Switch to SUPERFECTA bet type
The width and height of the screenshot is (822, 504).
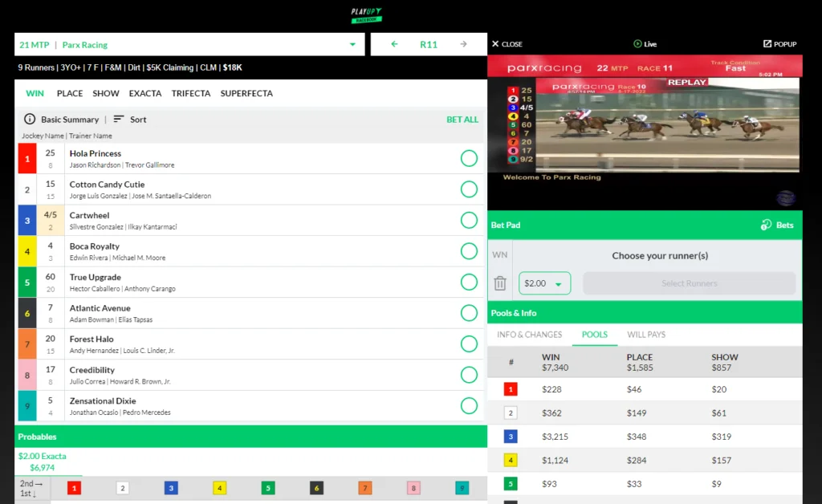[x=246, y=93]
